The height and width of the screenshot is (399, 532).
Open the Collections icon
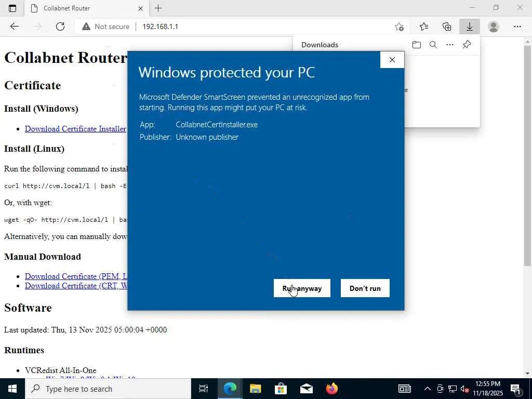coord(447,26)
